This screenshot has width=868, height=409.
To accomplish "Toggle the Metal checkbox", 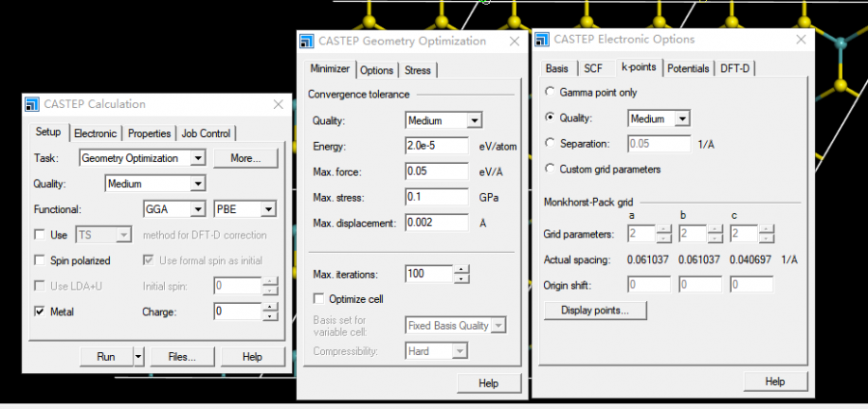I will (x=40, y=312).
